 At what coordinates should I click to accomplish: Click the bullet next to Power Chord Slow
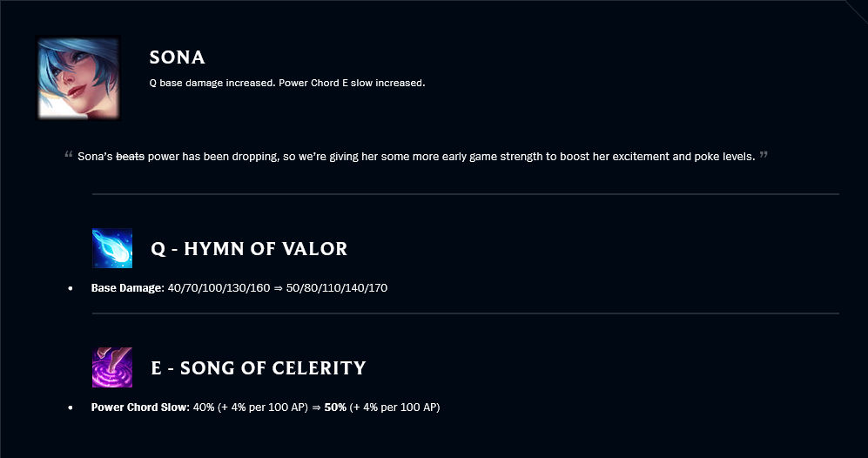[x=71, y=407]
